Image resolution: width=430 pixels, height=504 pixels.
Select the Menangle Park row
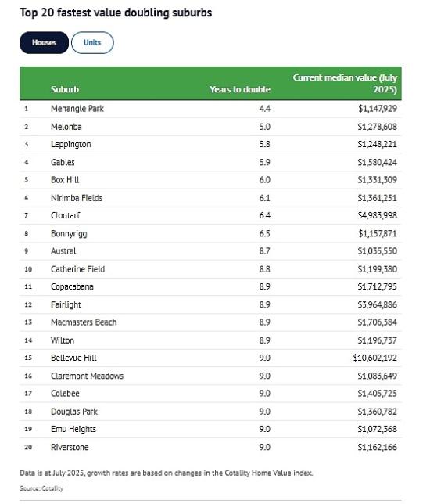[210, 109]
